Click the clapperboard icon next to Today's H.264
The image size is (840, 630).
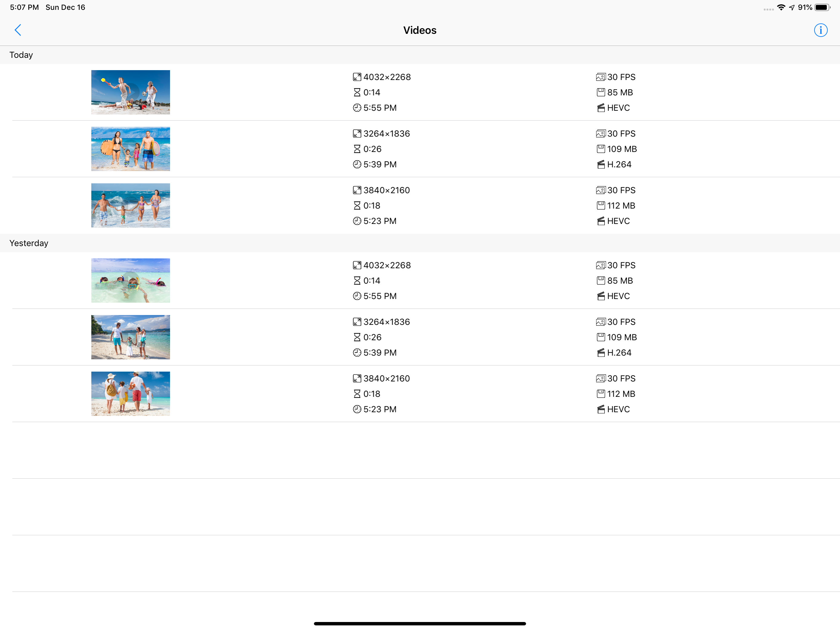(x=600, y=164)
